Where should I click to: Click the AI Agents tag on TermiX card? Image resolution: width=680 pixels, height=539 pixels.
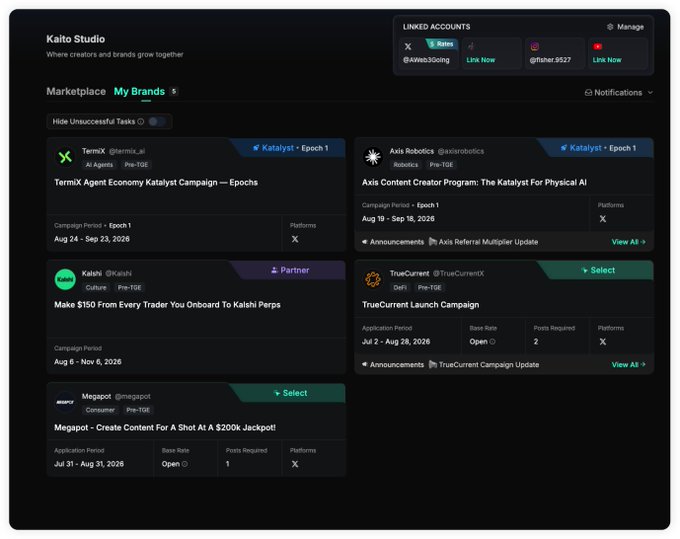[99, 165]
